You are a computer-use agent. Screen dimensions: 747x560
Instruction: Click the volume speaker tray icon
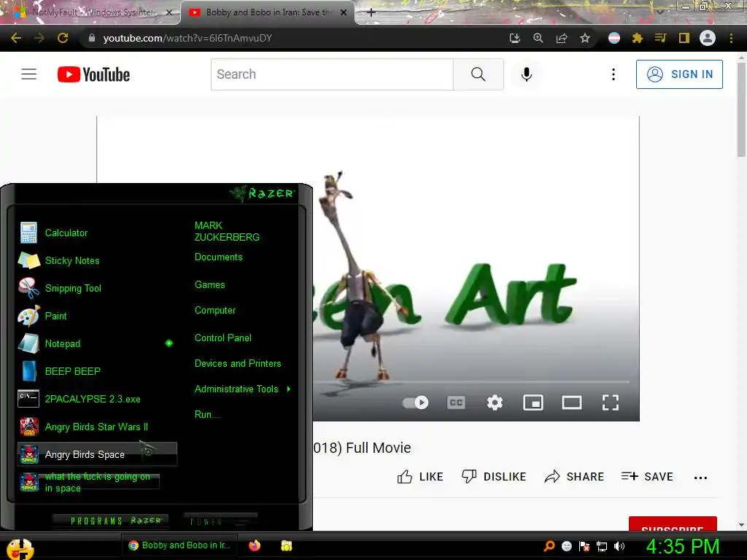[619, 546]
